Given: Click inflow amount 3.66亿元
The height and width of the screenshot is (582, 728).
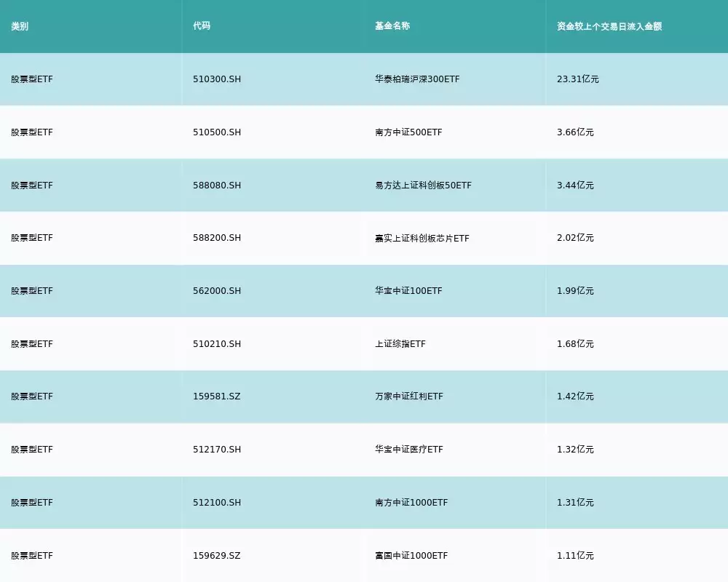Looking at the screenshot, I should coord(575,132).
